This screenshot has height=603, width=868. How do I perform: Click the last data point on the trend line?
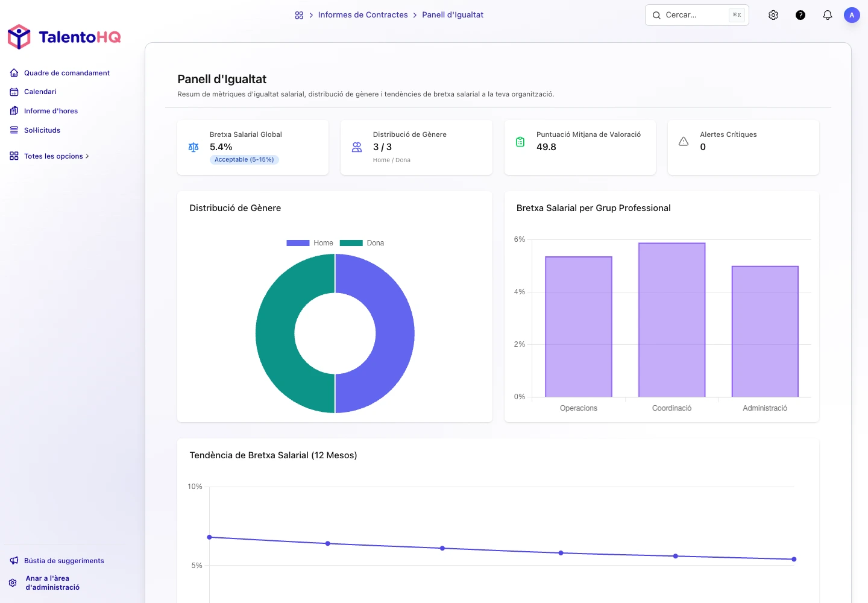point(794,560)
